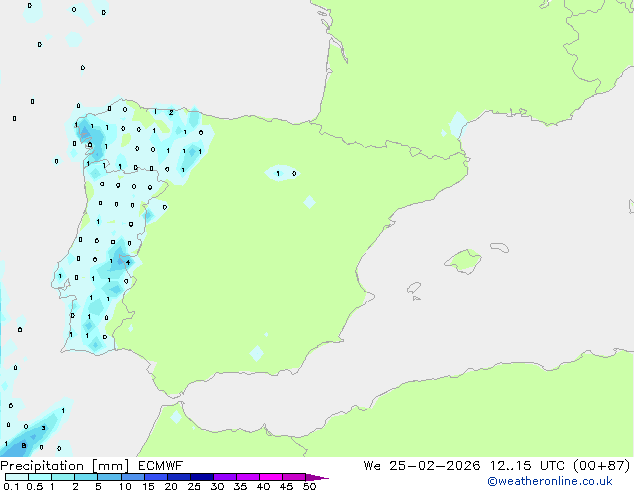
Task: Click the 45–50 mm legend color swatch
Action: pos(294,477)
